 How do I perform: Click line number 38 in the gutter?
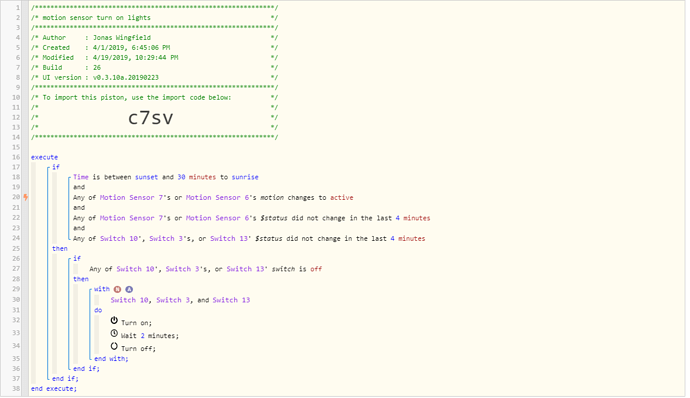(x=16, y=389)
